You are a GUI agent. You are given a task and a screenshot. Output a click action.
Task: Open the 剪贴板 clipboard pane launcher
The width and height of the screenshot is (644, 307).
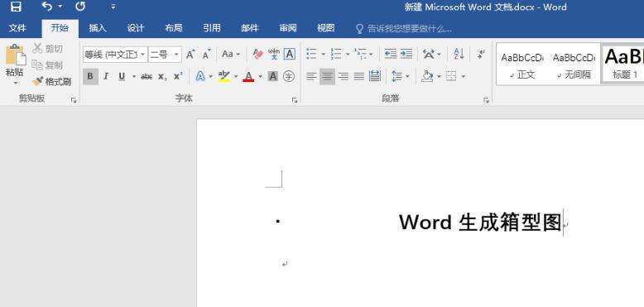coord(74,100)
